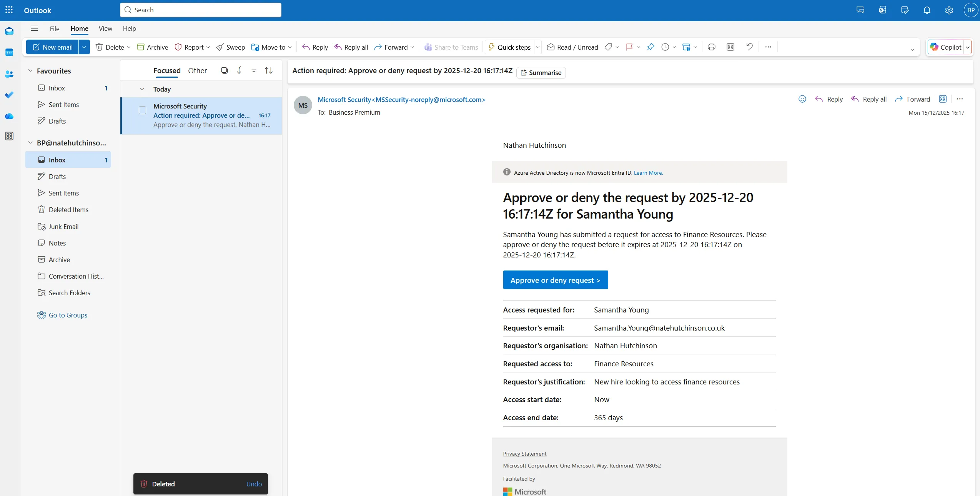Screen dimensions: 980x496
Task: Open the ribbon's more options ellipsis
Action: [x=768, y=47]
